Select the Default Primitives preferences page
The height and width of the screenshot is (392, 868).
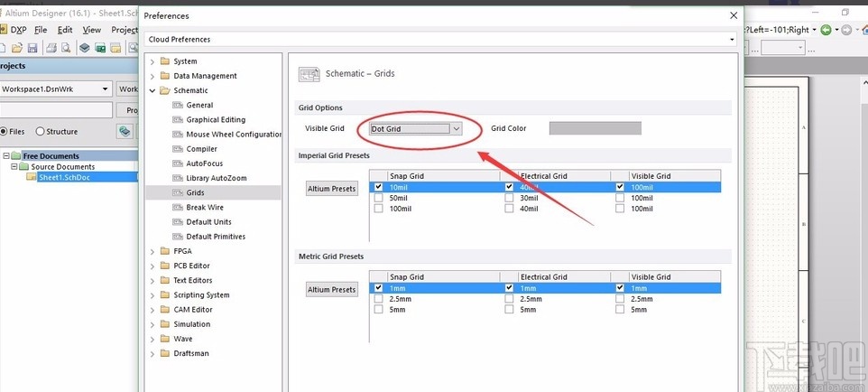click(216, 237)
